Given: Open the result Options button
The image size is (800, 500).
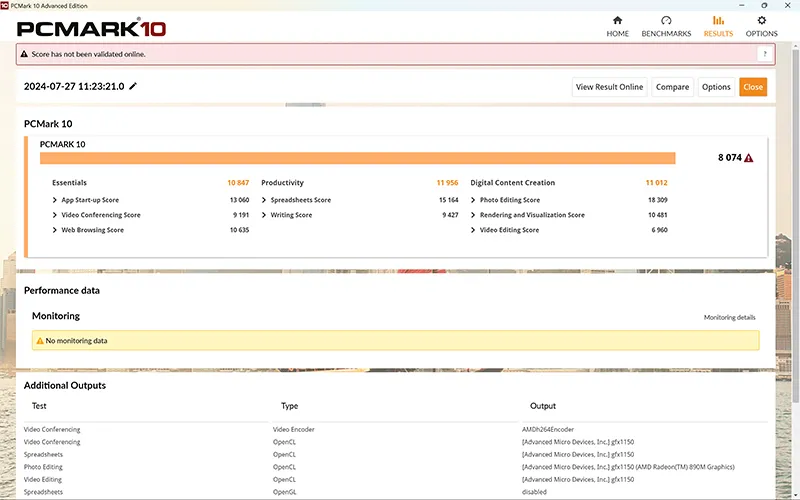Looking at the screenshot, I should (x=716, y=87).
